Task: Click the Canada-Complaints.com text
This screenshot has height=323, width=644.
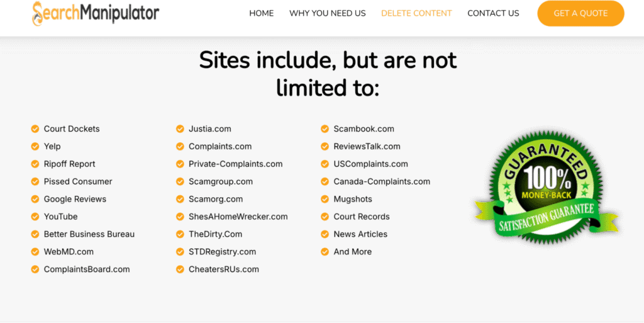Action: 382,181
